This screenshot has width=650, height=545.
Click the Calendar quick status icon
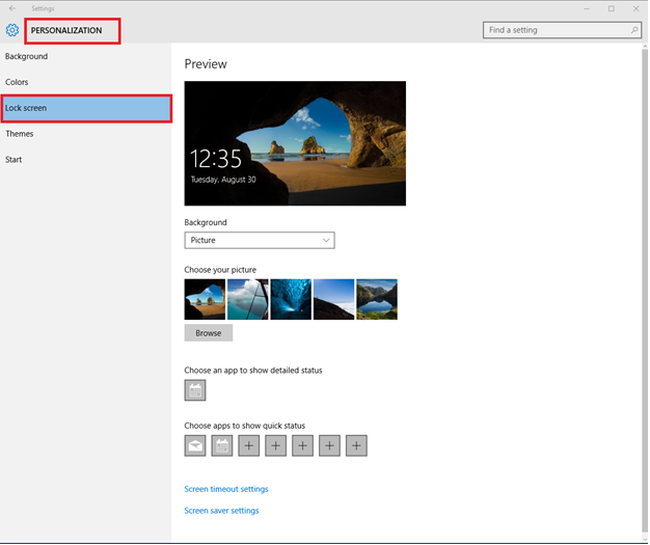[x=222, y=446]
